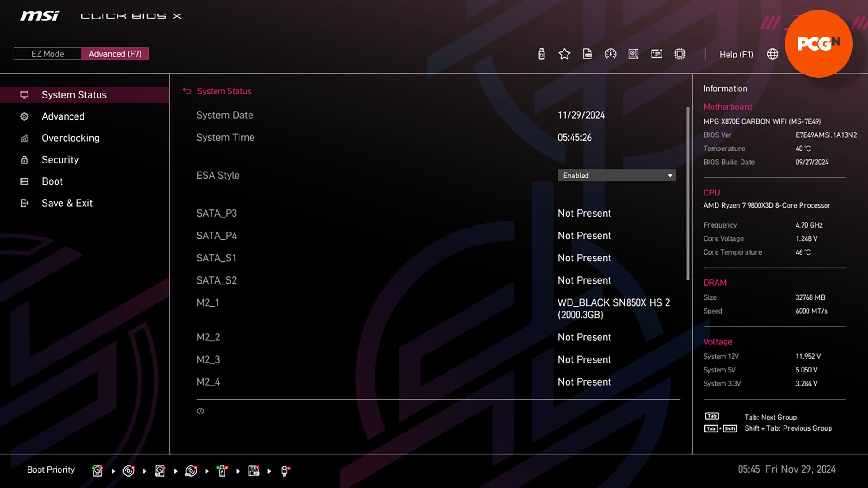Click the drive icon beside Boot
Image resolution: width=868 pixels, height=488 pixels.
coord(24,181)
